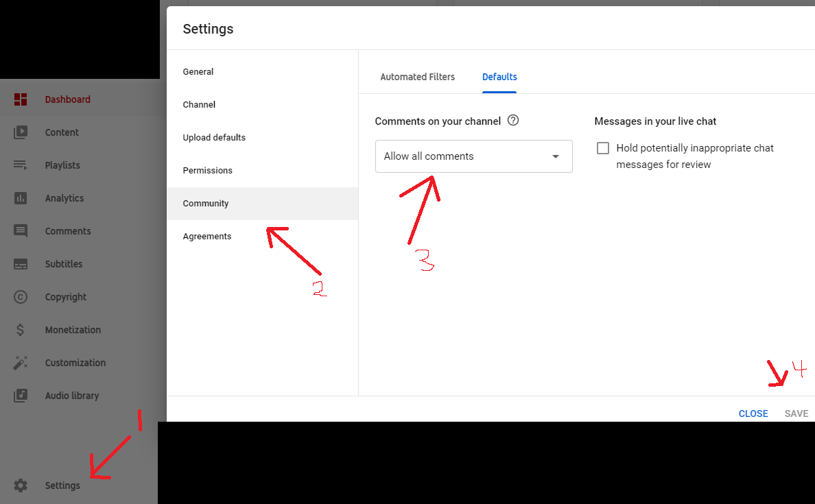
Task: Click help icon next to Comments on your channel
Action: coord(513,121)
